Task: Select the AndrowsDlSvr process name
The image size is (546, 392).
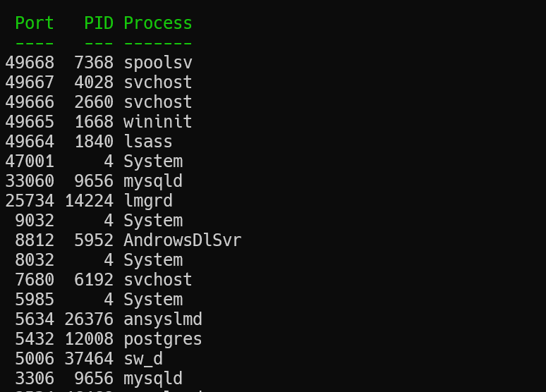Action: coord(183,240)
